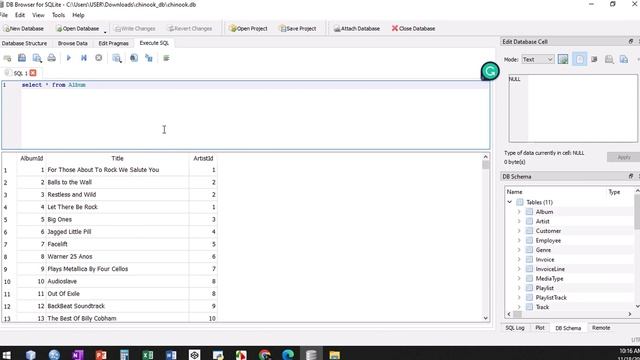Click Open Database button
640x360 pixels.
[78, 29]
